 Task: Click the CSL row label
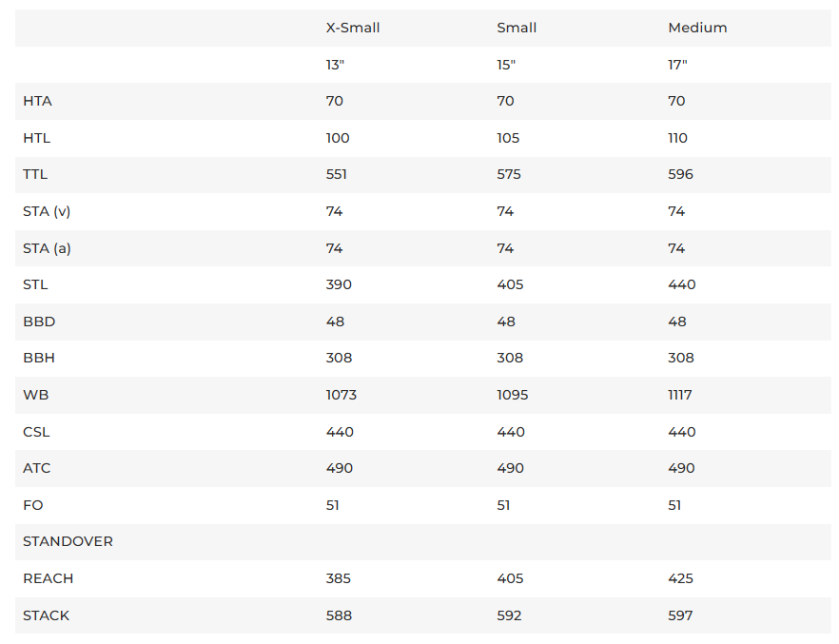[36, 432]
